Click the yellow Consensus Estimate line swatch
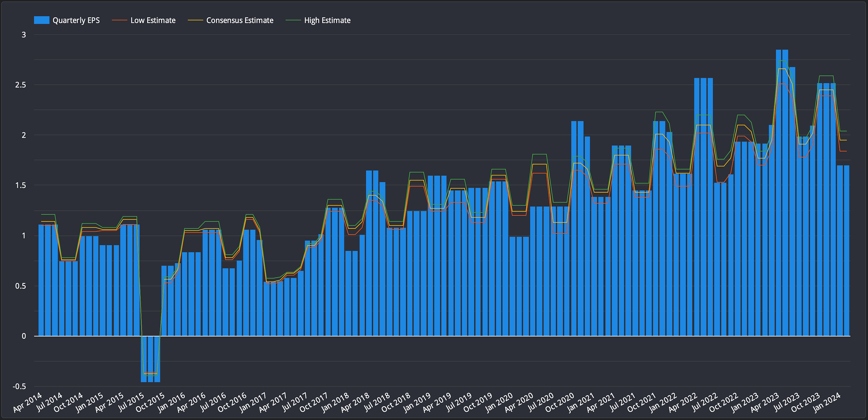The image size is (868, 420). [195, 20]
